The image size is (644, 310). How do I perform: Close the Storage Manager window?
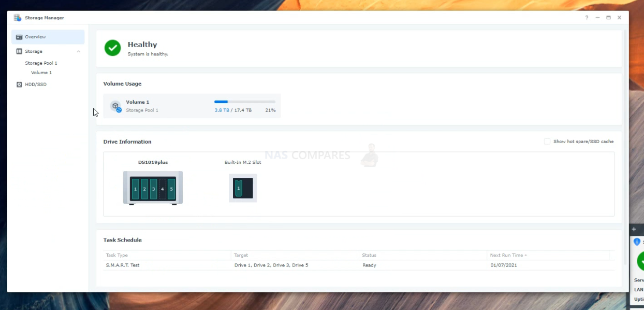[x=619, y=18]
